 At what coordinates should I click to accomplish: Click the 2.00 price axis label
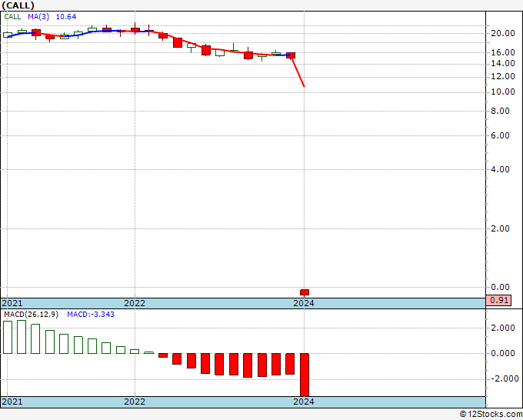coord(501,228)
